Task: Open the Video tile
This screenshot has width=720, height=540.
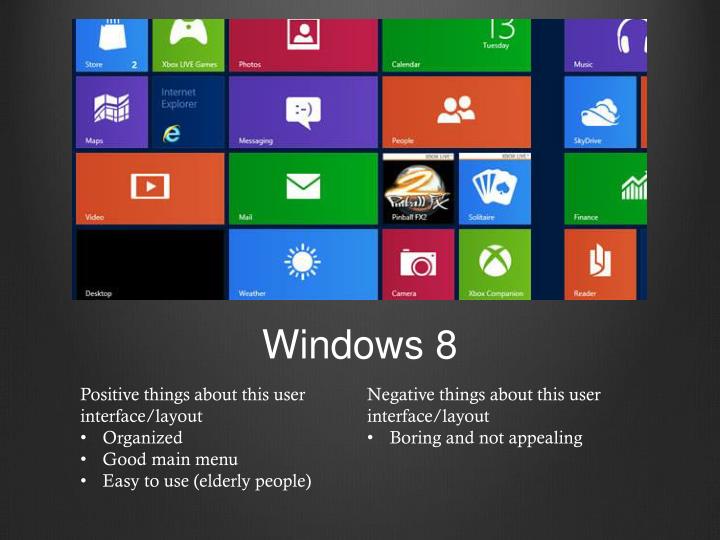Action: 150,189
